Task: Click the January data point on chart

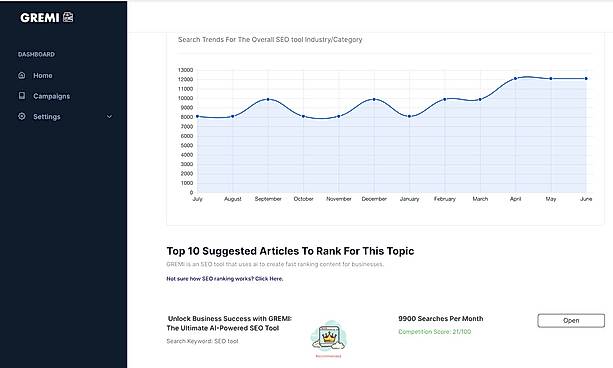Action: point(409,116)
